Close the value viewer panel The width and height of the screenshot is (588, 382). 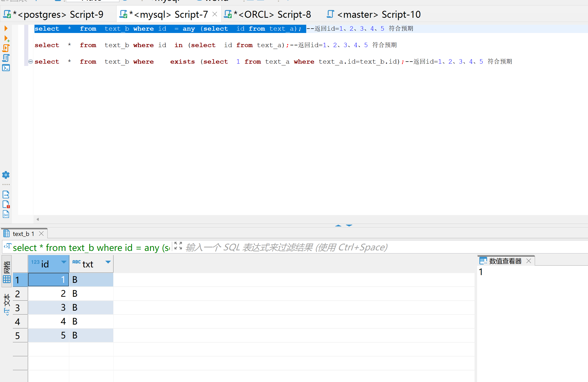529,261
